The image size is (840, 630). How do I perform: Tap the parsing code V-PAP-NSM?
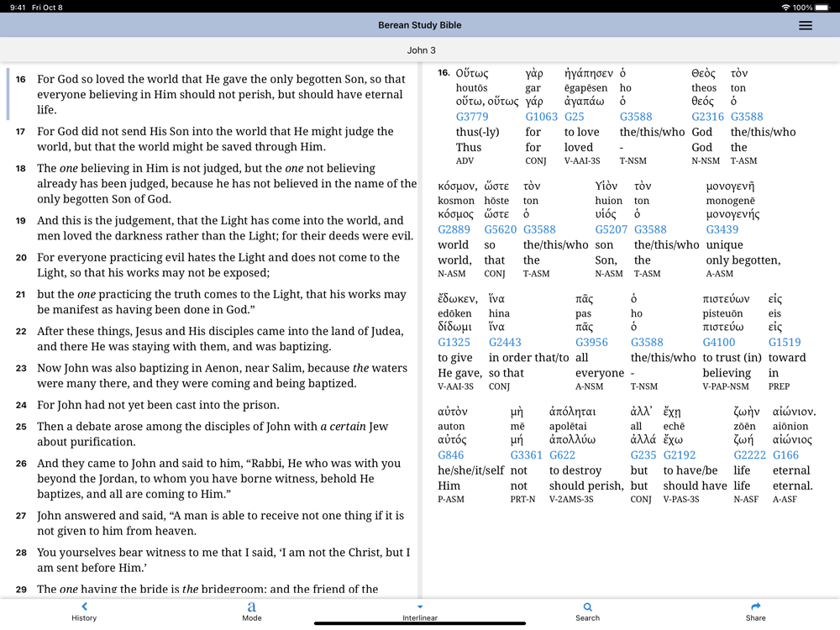[726, 386]
